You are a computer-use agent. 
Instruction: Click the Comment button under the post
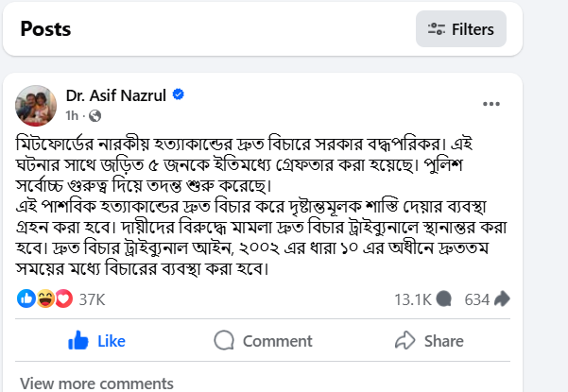point(263,340)
